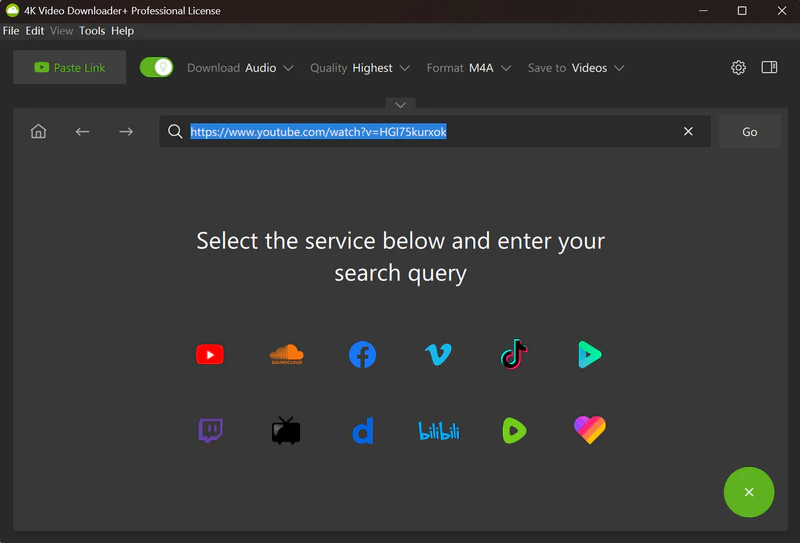Click the Go button

click(x=749, y=132)
